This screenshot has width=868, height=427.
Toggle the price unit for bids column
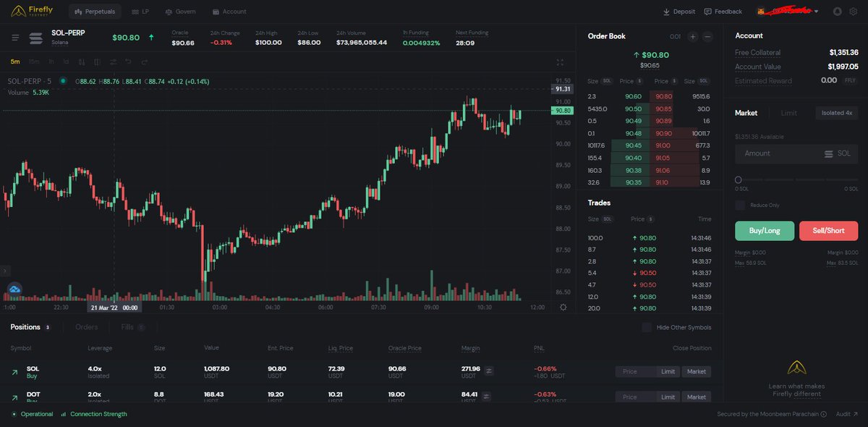click(640, 81)
